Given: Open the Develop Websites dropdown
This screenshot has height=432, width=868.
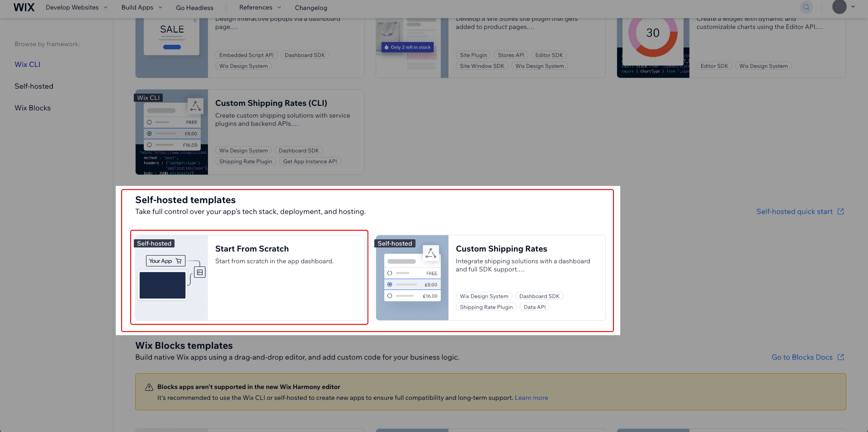Looking at the screenshot, I should point(76,7).
